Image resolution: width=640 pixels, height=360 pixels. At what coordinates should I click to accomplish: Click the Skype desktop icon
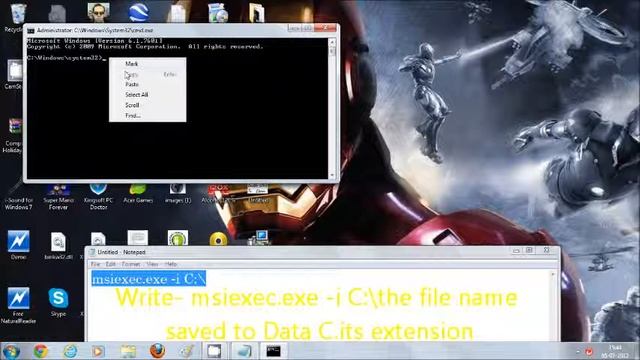coord(58,302)
